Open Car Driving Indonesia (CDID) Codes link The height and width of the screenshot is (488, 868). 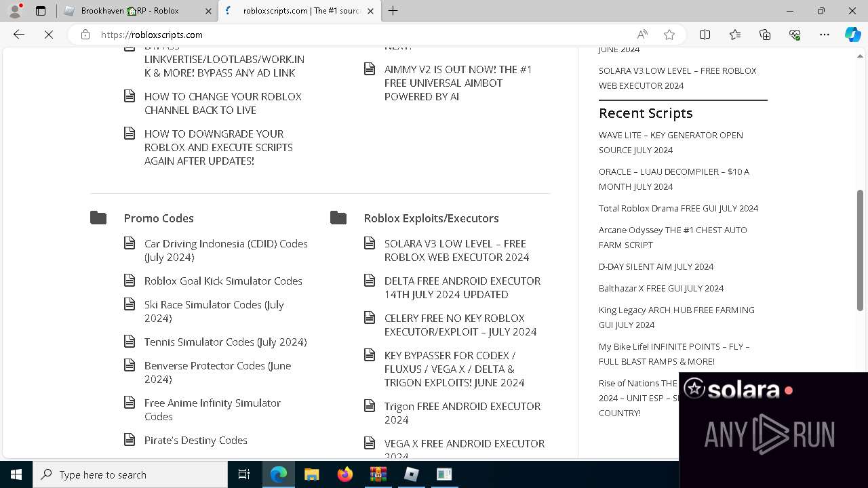pyautogui.click(x=226, y=250)
